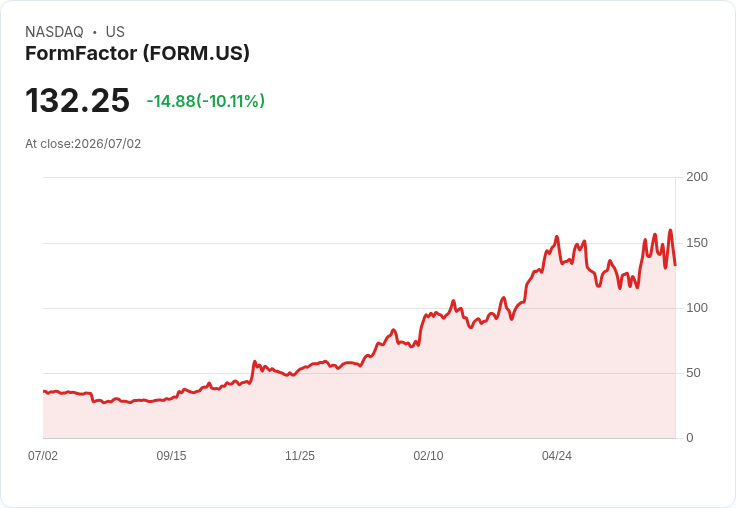736x508 pixels.
Task: Click the 132.25 price value
Action: point(77,100)
